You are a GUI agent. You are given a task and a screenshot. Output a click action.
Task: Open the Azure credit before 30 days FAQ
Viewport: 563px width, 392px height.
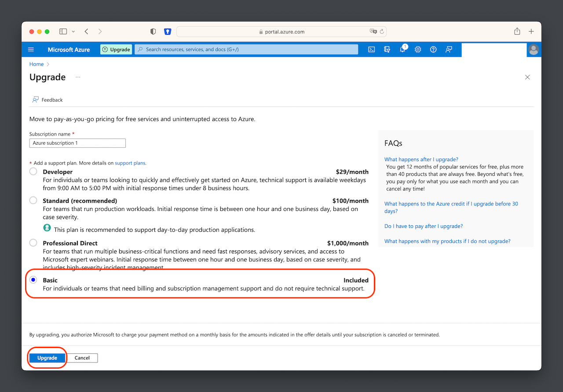pos(451,208)
